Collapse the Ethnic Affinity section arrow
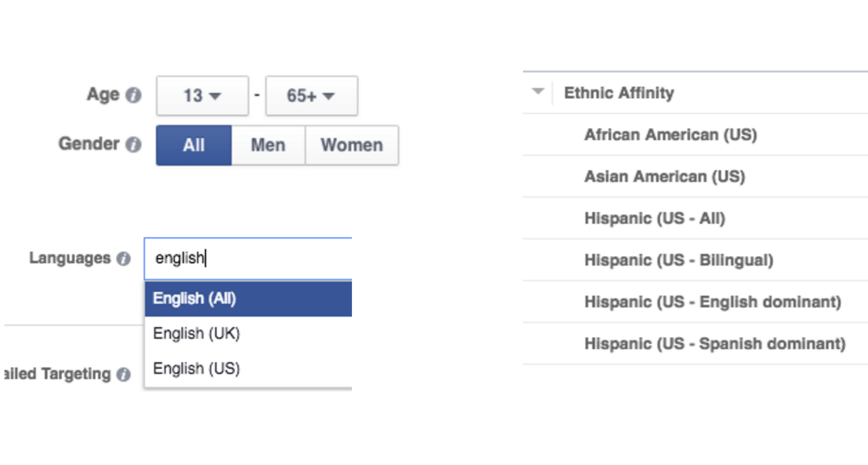The image size is (868, 465). click(x=538, y=92)
